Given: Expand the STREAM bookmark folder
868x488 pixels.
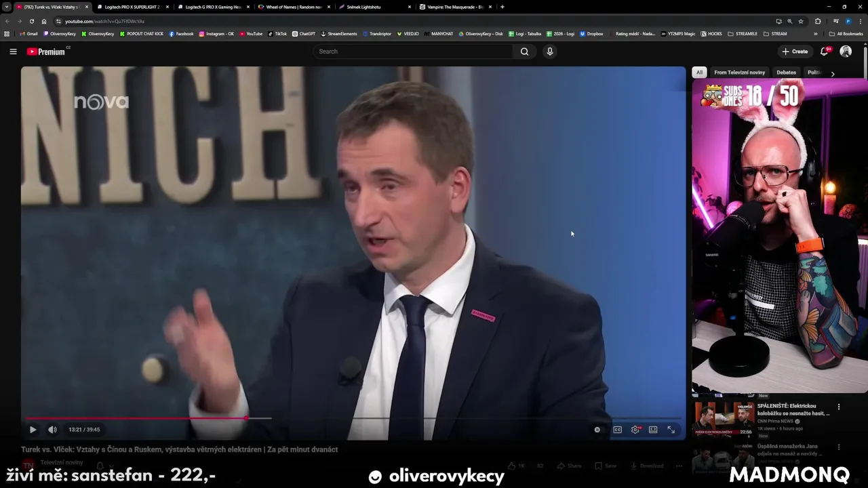Looking at the screenshot, I should (775, 33).
